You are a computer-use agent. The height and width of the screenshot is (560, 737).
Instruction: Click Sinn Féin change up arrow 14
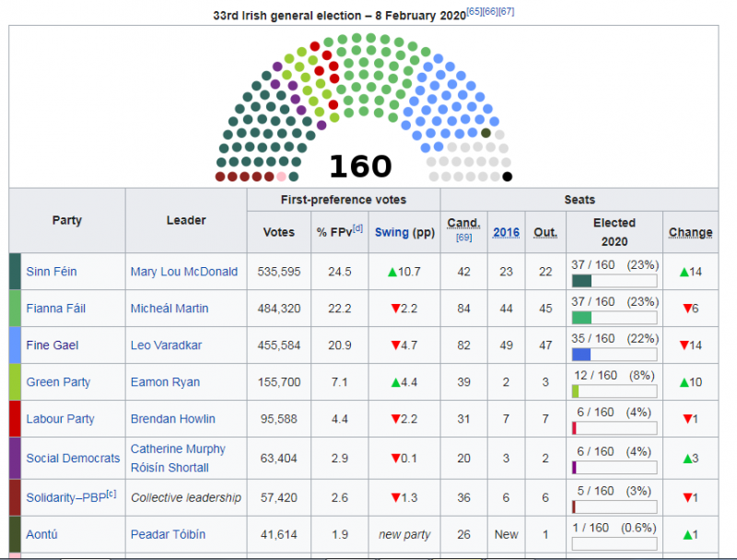[684, 272]
